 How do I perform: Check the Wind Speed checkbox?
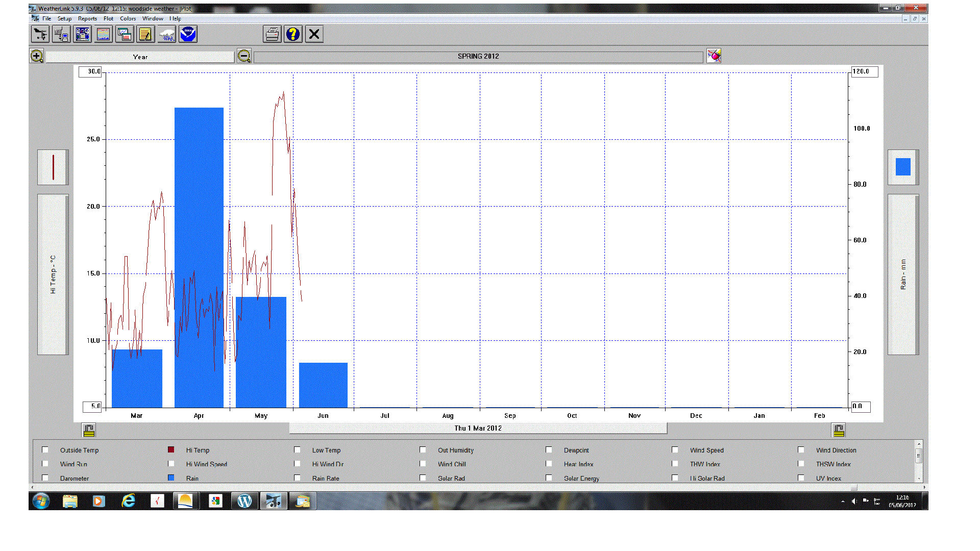pos(675,450)
